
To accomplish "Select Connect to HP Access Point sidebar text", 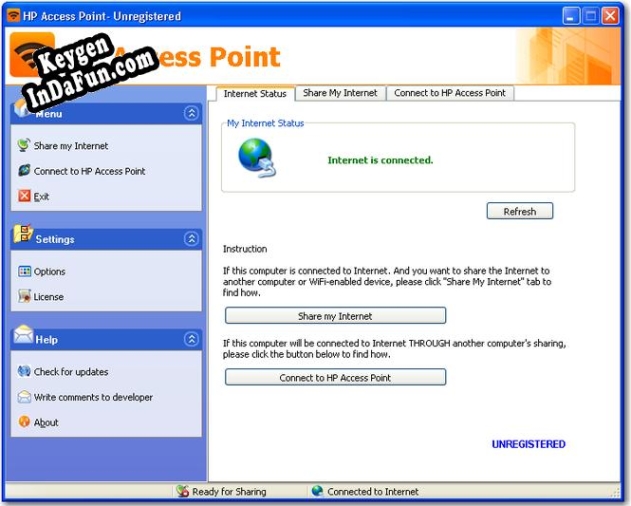I will click(89, 171).
